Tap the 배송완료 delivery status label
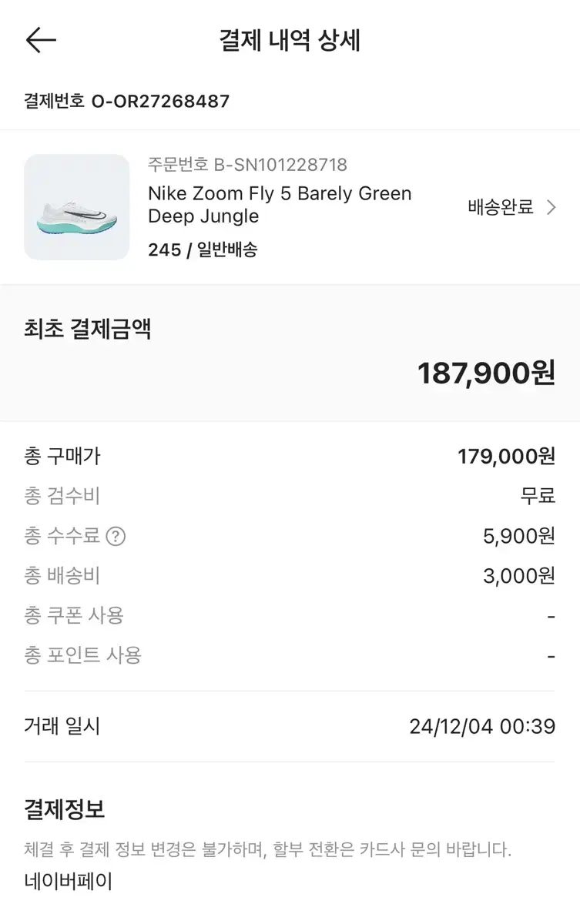 [x=501, y=207]
